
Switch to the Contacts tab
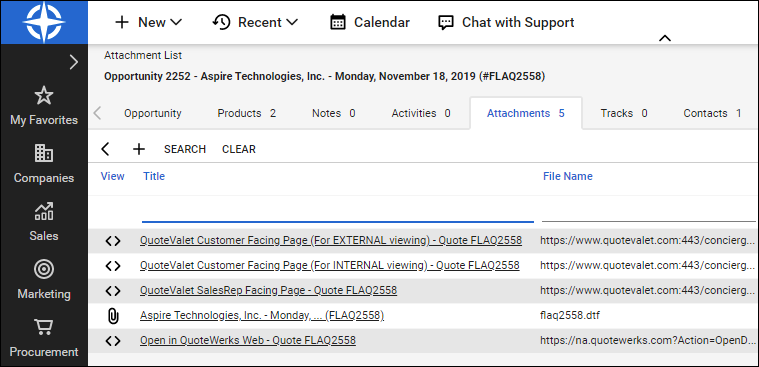712,113
